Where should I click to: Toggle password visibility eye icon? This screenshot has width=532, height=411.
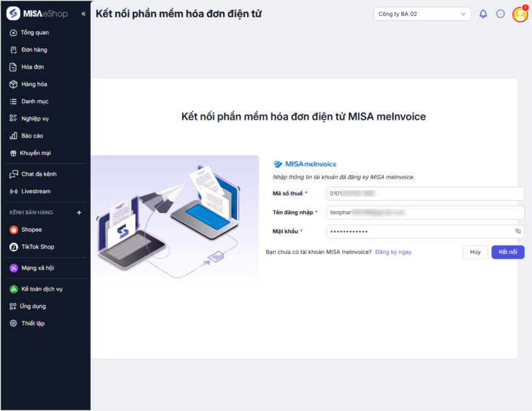(517, 231)
